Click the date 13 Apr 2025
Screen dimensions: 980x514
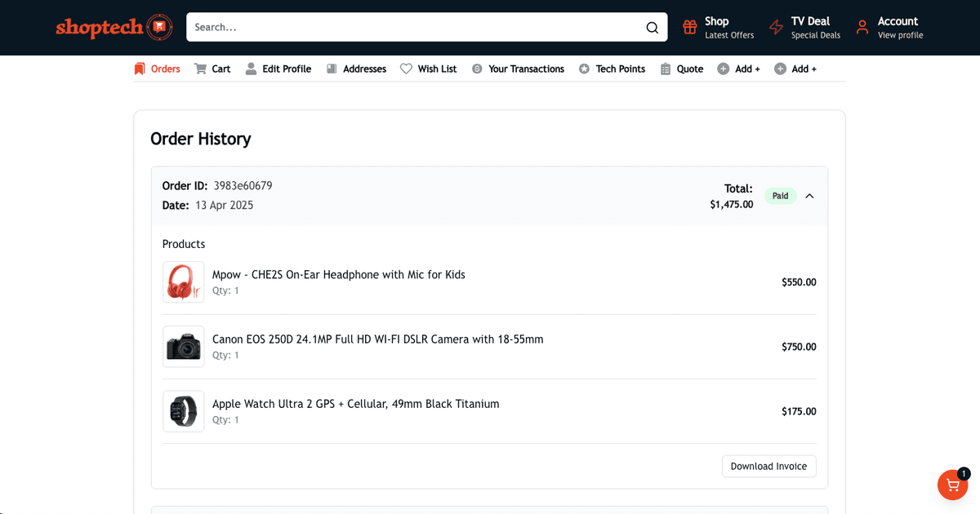tap(225, 206)
